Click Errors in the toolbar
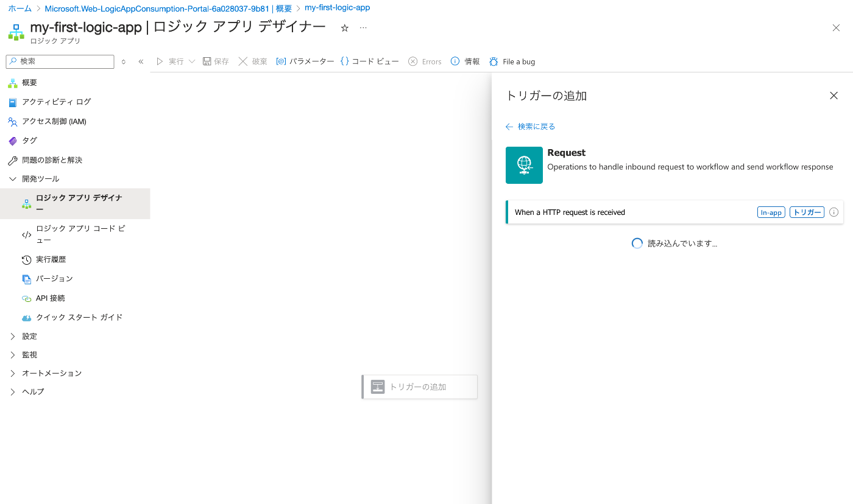Image resolution: width=853 pixels, height=504 pixels. 425,61
